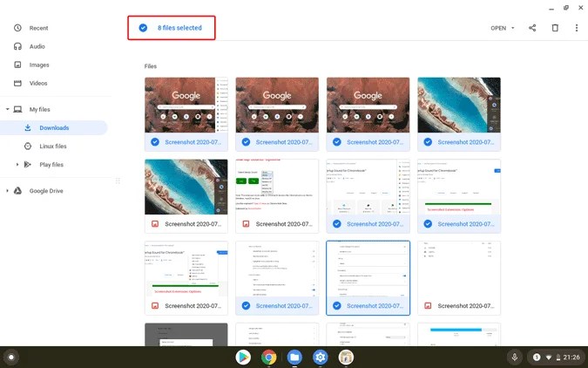The width and height of the screenshot is (588, 368).
Task: Uncheck second-row screenshot with green bar
Action: [428, 224]
